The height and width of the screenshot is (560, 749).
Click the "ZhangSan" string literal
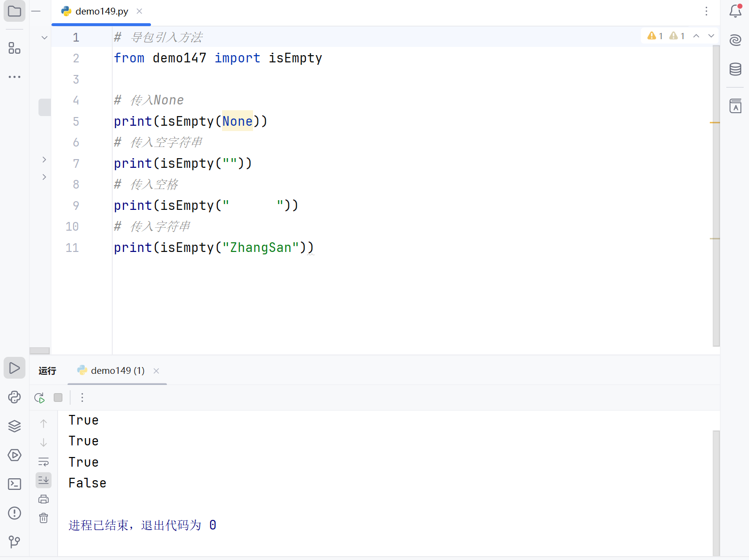pyautogui.click(x=261, y=248)
